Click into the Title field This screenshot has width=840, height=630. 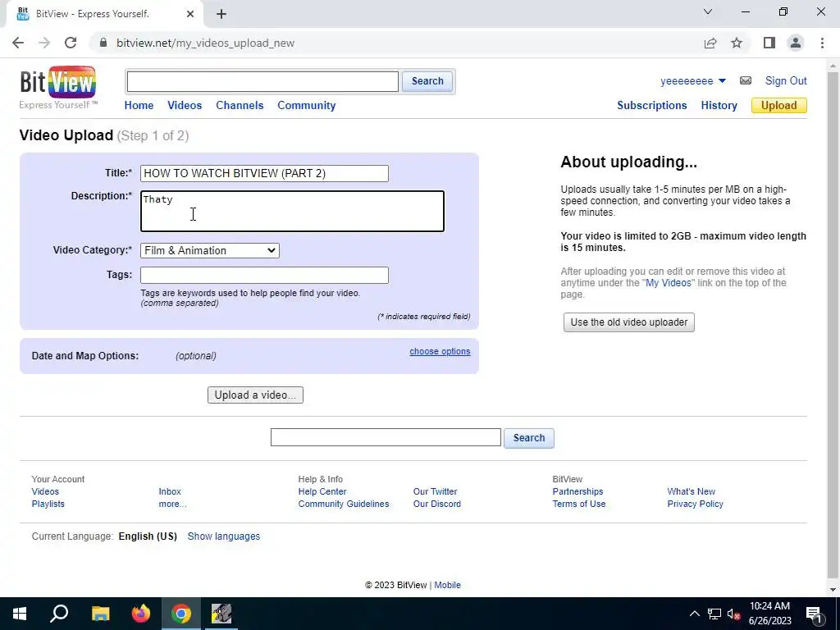pos(264,174)
